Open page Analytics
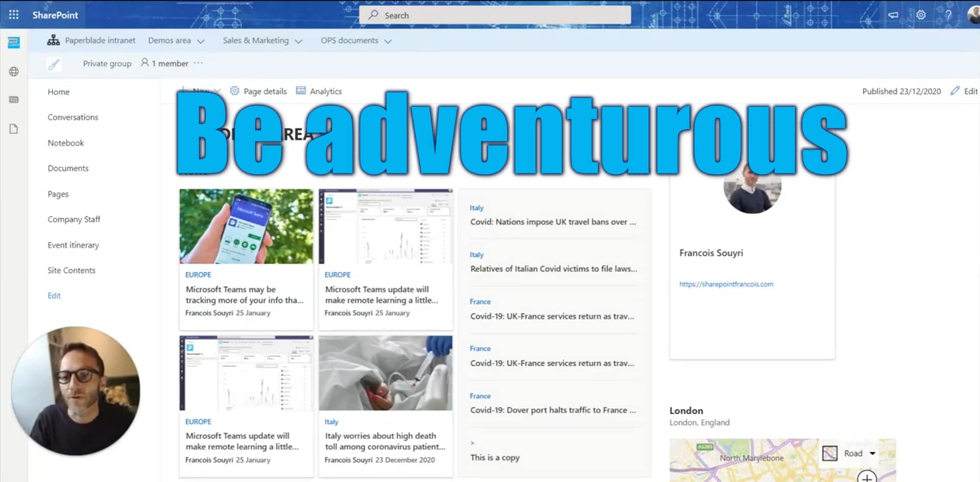This screenshot has width=980, height=482. click(x=319, y=91)
